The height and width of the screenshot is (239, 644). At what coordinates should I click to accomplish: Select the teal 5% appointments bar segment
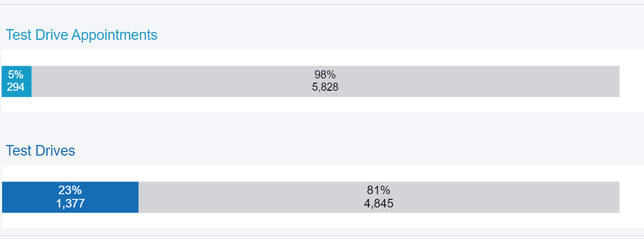[x=16, y=81]
